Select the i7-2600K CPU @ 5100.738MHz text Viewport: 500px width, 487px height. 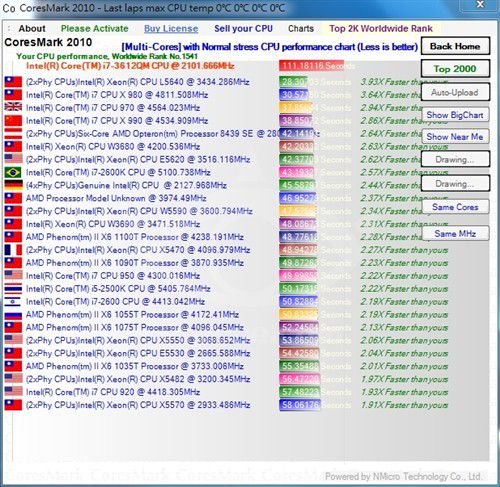coord(118,172)
